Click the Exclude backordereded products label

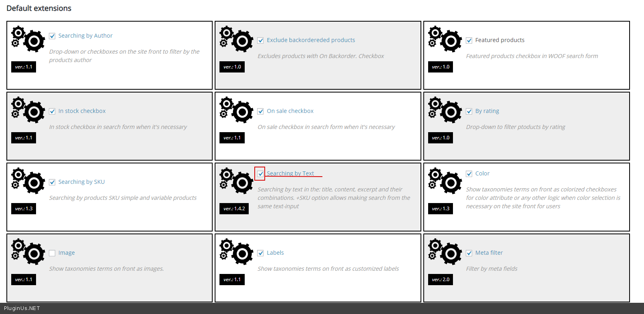pos(311,40)
